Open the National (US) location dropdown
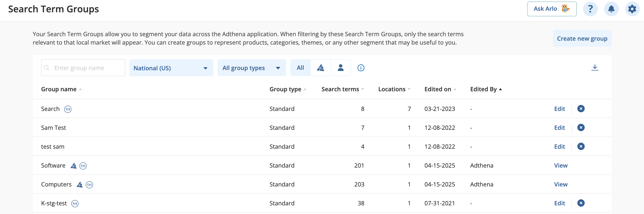644x214 pixels. (x=171, y=68)
